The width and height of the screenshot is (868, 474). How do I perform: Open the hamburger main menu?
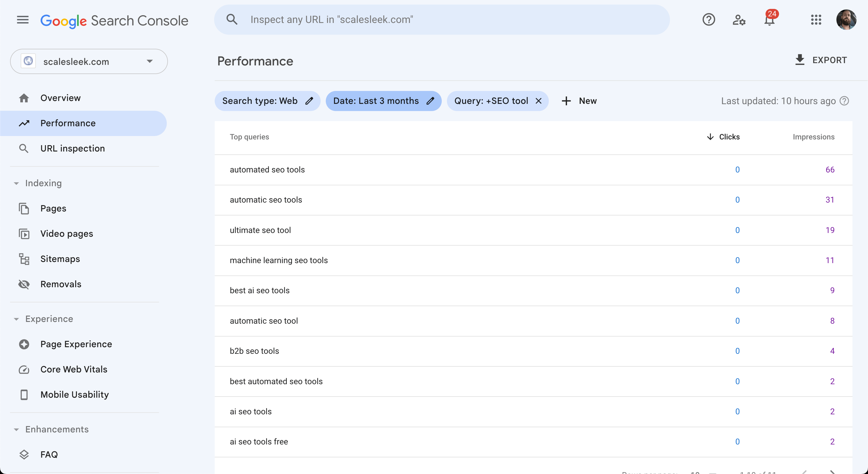tap(23, 20)
